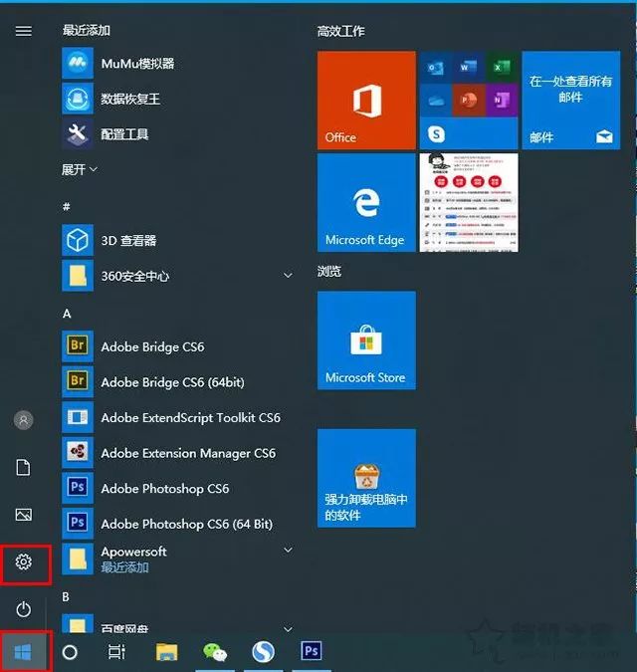Click the Windows Start button
The height and width of the screenshot is (672, 637).
pos(24,652)
